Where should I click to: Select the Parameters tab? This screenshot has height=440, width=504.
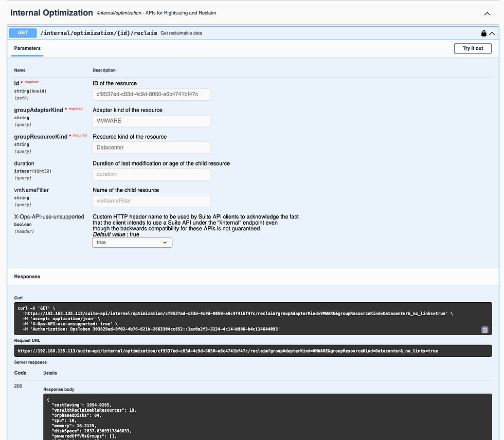coord(27,48)
